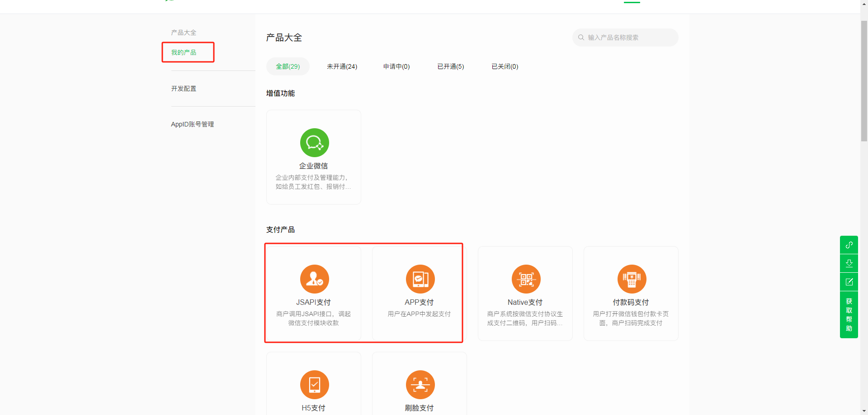This screenshot has width=868, height=415.
Task: Show the 申请中(0) tab
Action: point(396,66)
